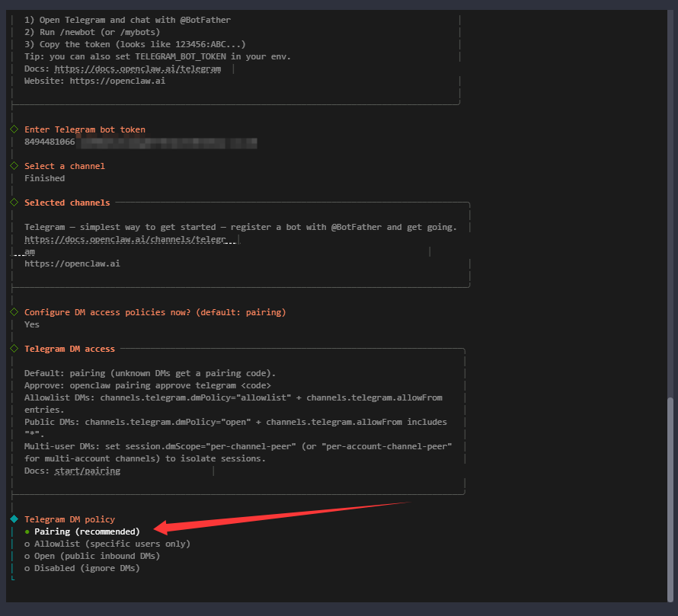678x616 pixels.
Task: Click the Finished text under Select a channel
Action: (44, 178)
